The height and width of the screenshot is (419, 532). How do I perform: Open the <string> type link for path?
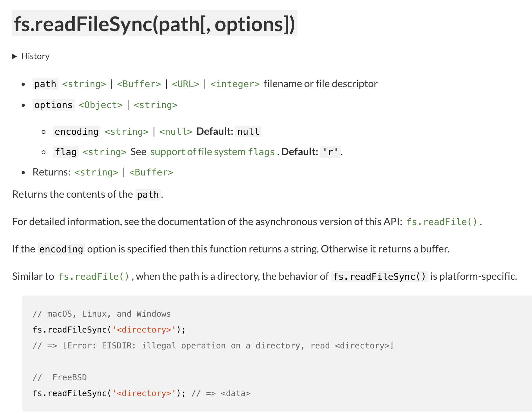tap(84, 84)
